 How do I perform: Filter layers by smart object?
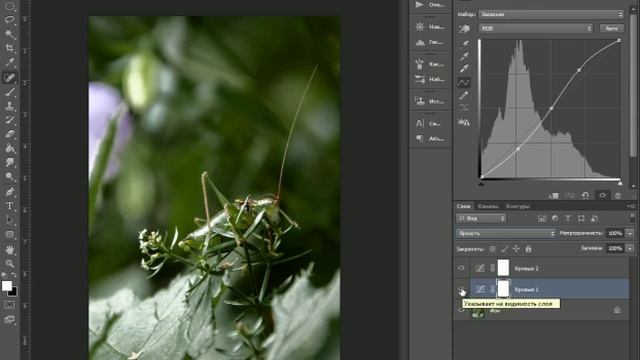coord(594,219)
